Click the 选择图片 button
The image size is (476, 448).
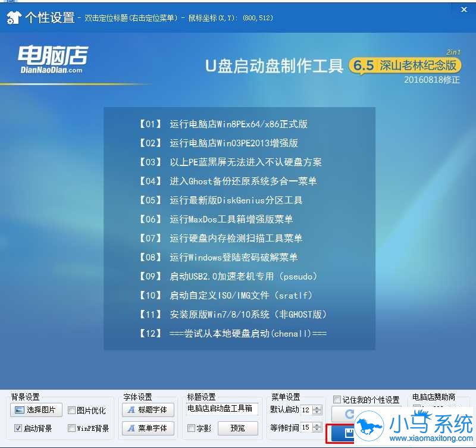(x=36, y=410)
